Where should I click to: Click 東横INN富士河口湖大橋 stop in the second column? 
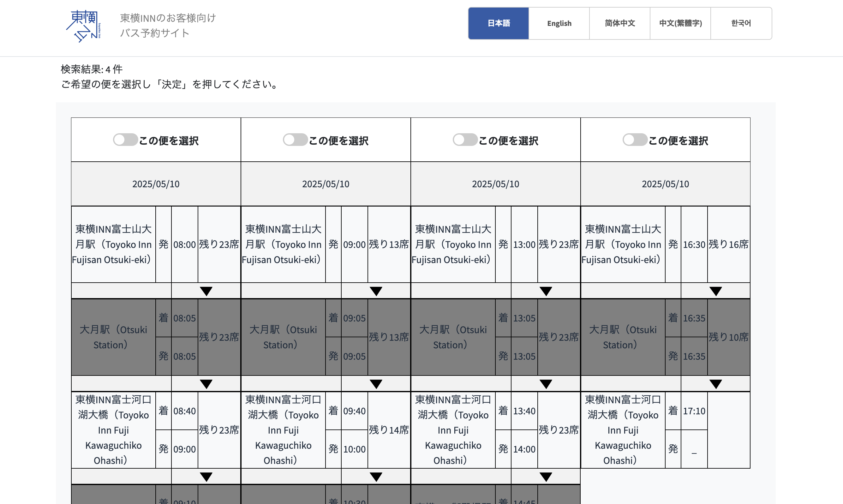[x=283, y=430]
